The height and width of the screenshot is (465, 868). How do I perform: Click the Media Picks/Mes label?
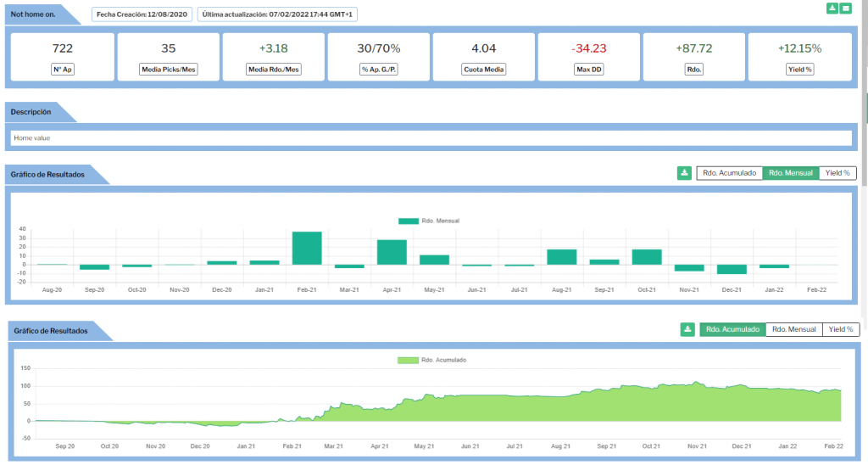[168, 70]
